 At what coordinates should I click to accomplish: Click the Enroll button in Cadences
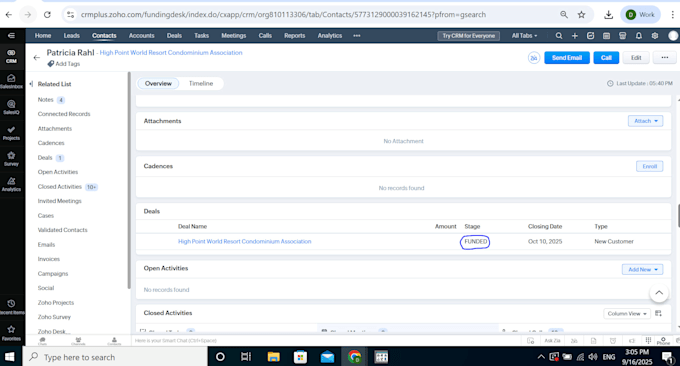tap(649, 167)
